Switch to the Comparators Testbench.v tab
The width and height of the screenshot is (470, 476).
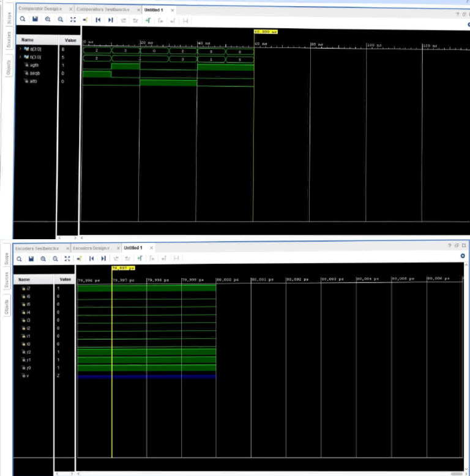click(103, 9)
